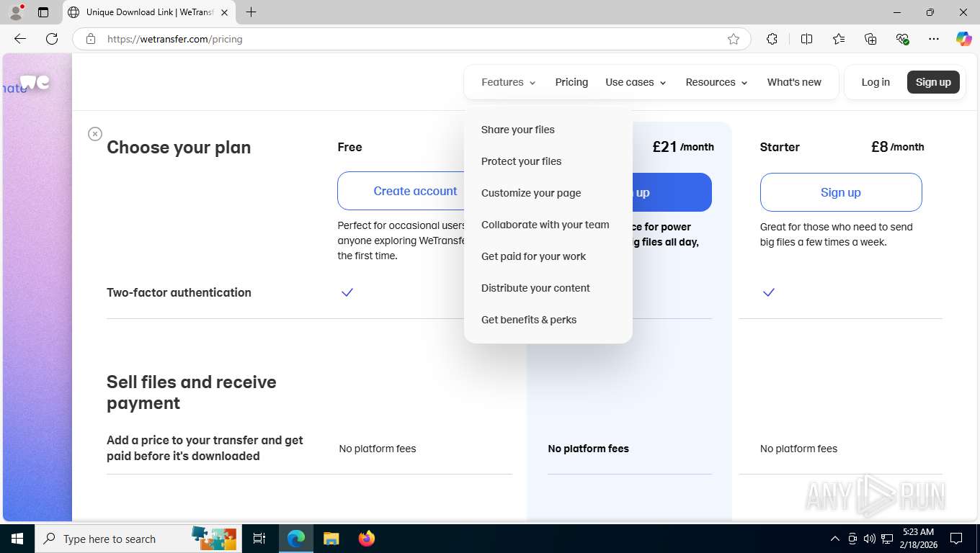The width and height of the screenshot is (980, 553).
Task: Click the taskbar clock showing 5:23 AM
Action: point(918,539)
